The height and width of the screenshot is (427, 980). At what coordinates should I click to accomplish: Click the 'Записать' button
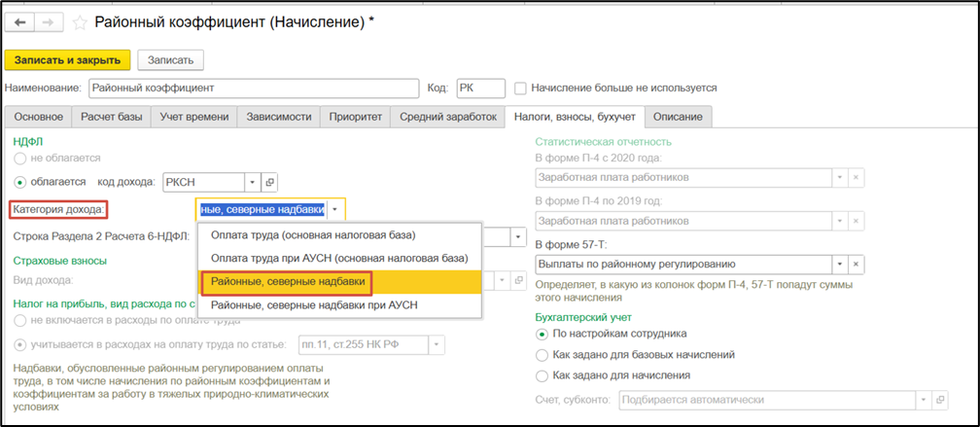click(x=169, y=60)
